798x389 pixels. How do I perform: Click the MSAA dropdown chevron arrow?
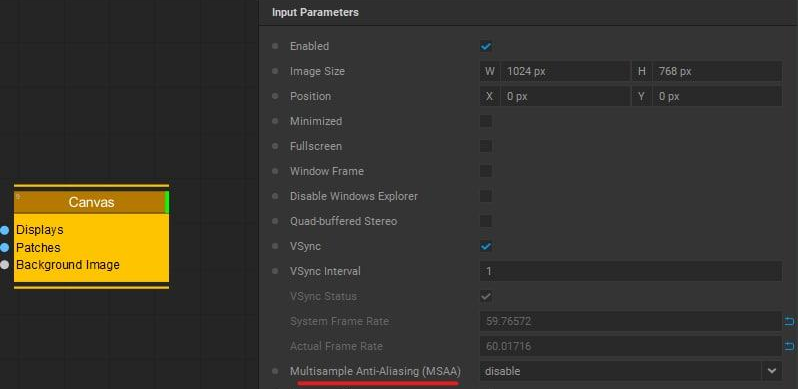(x=772, y=371)
